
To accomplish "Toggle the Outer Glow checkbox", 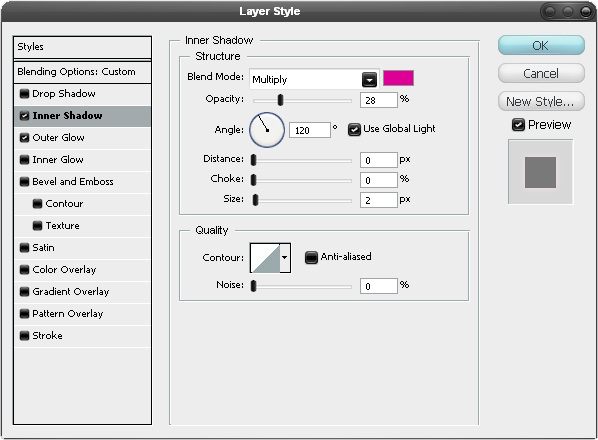I will [24, 138].
